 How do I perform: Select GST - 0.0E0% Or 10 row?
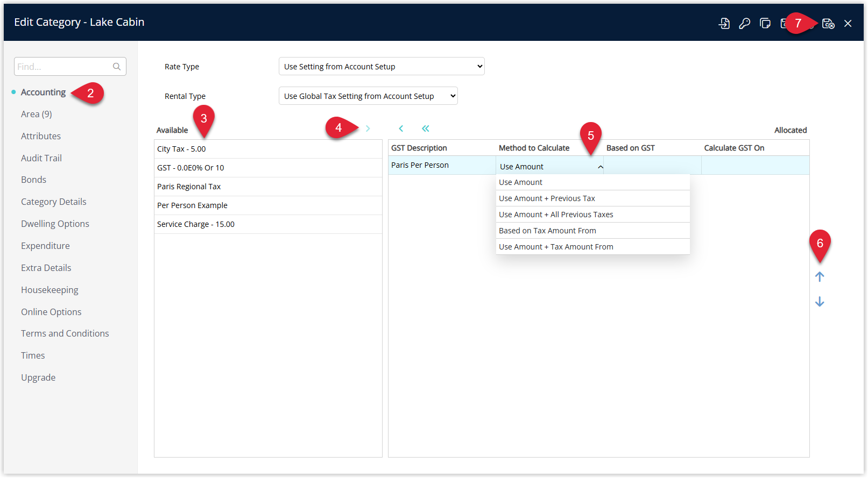pos(268,168)
